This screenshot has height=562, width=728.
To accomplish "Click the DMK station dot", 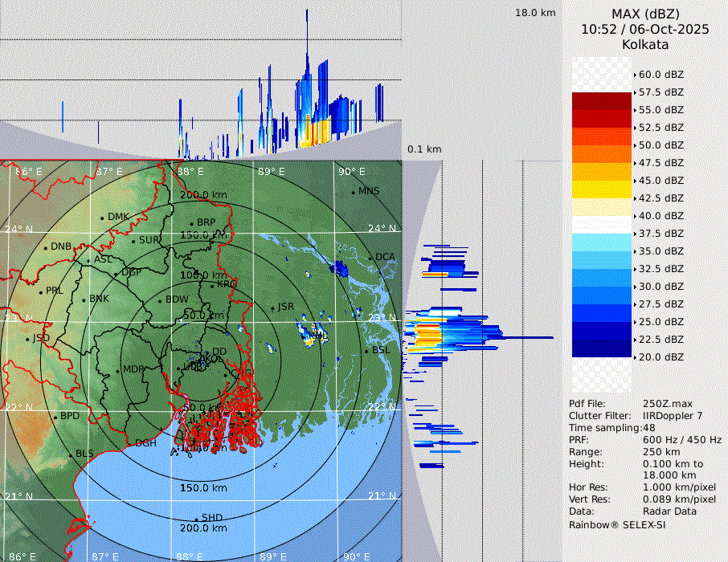I will pyautogui.click(x=102, y=218).
